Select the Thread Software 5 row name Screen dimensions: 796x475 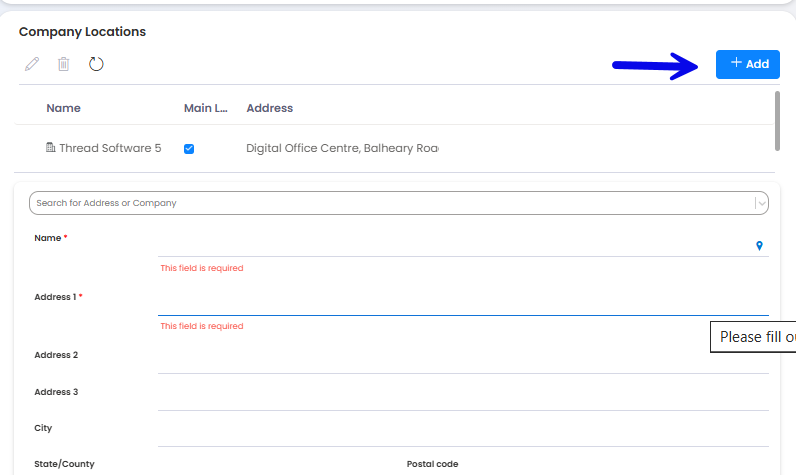[109, 148]
